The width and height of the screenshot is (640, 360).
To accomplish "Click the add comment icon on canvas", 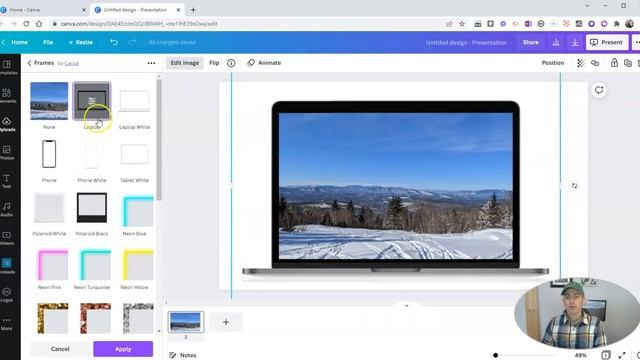I will coord(599,90).
